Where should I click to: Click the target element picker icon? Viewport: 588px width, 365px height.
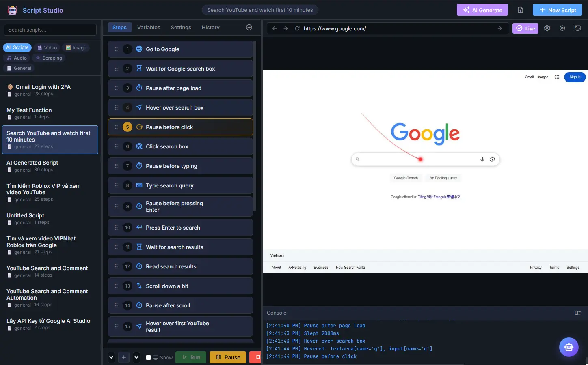tap(562, 28)
